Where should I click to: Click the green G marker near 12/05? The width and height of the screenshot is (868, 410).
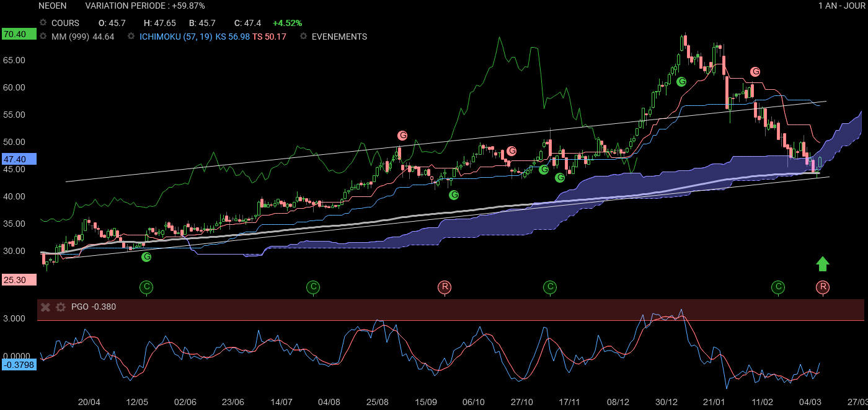click(146, 256)
